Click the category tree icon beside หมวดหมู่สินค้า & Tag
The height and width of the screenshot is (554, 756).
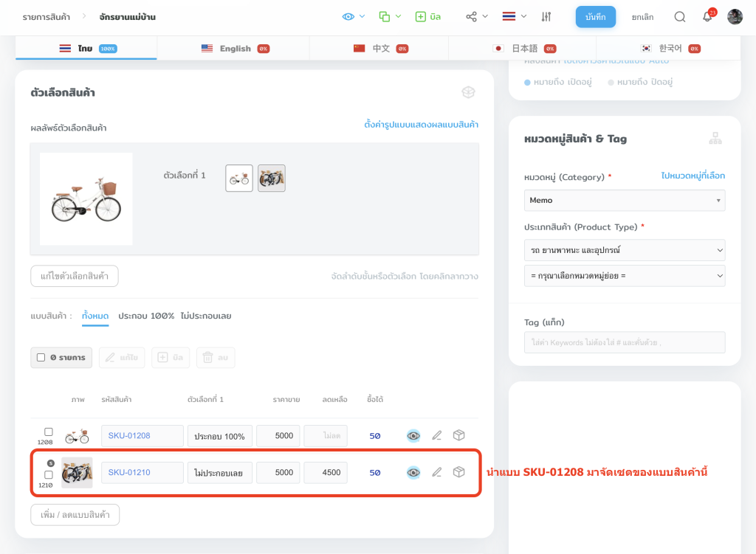coord(715,139)
